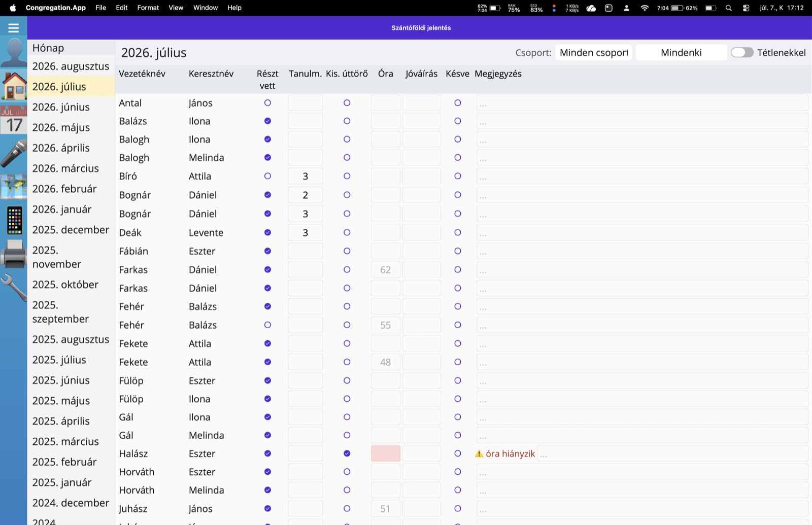
Task: Open the world map sidebar icon
Action: 14,187
